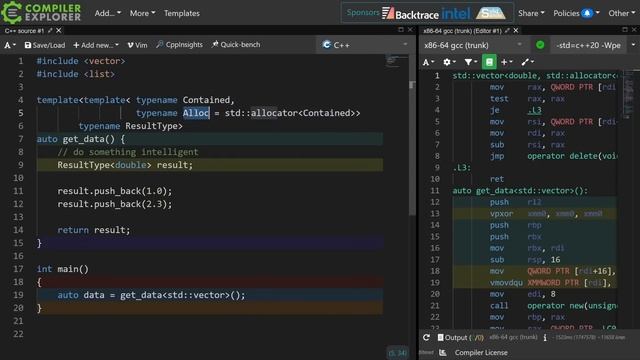Maximize the compiler output pane
Viewport: 640px width, 360px height.
click(625, 30)
